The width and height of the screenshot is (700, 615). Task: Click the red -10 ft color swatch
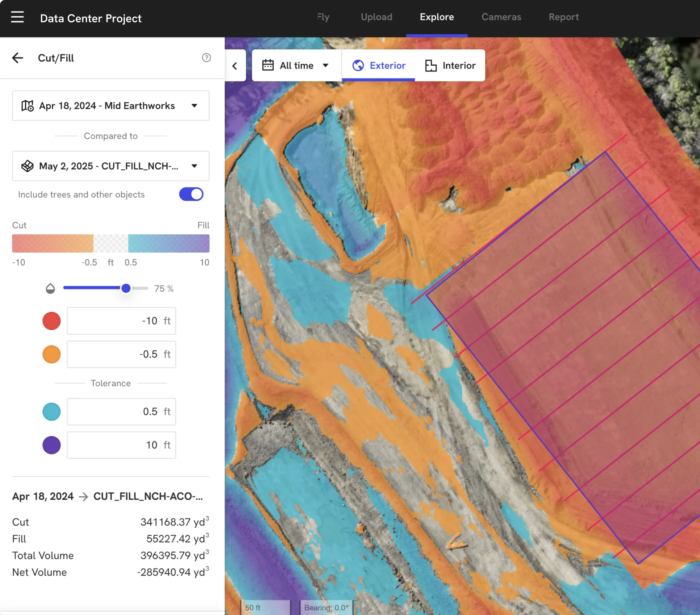click(x=51, y=321)
